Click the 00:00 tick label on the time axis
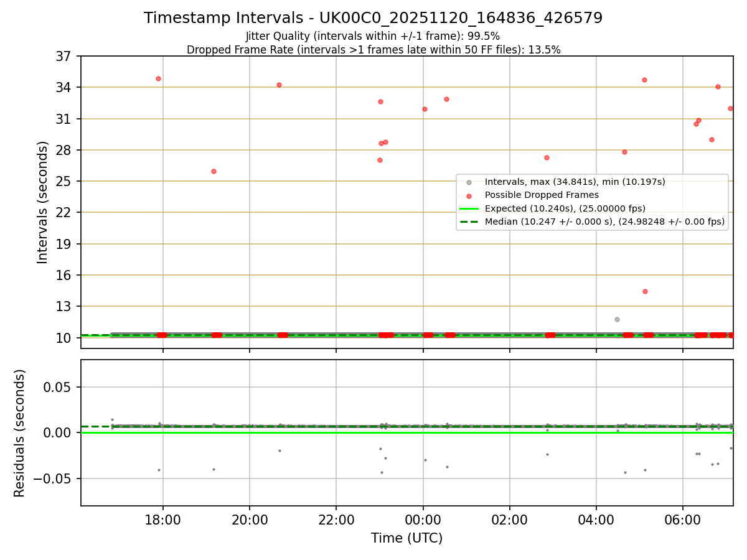 coord(423,520)
